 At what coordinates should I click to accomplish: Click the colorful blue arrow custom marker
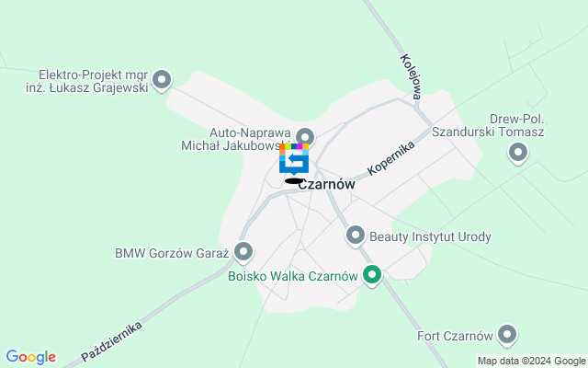tap(294, 159)
